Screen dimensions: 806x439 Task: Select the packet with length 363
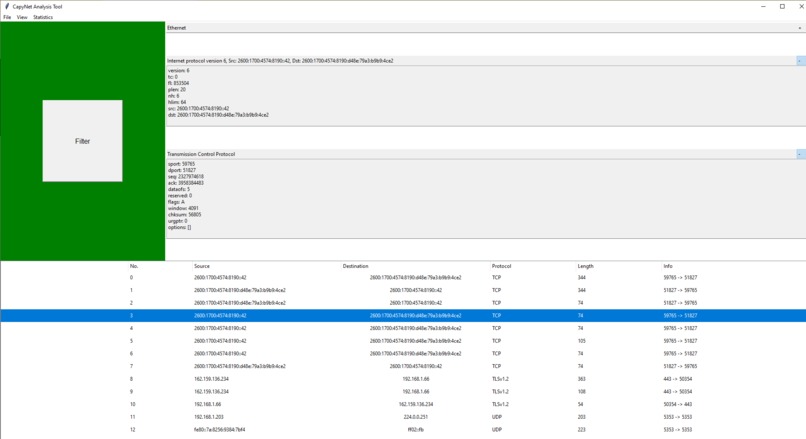click(x=581, y=379)
